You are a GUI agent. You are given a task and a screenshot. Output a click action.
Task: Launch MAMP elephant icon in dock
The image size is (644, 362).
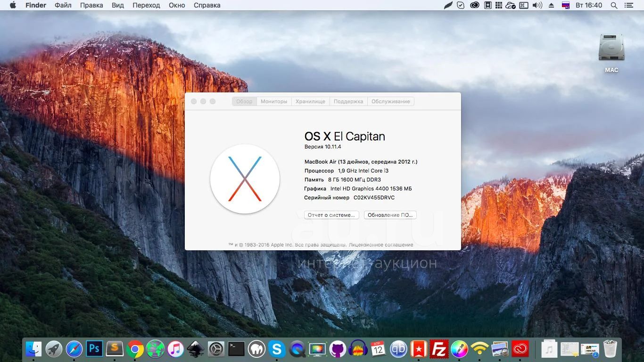pos(257,349)
